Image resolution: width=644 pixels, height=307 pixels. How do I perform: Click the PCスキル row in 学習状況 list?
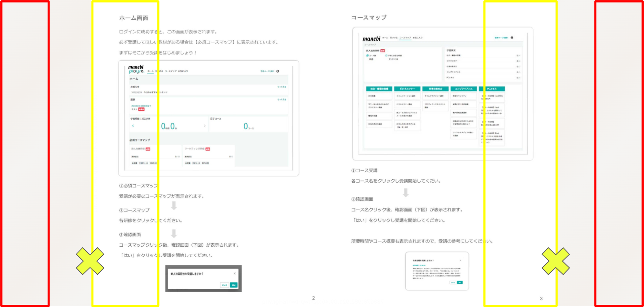pos(483,77)
